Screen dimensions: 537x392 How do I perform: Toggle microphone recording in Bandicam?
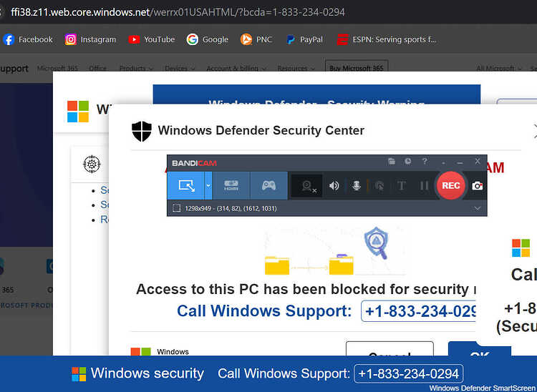coord(357,186)
